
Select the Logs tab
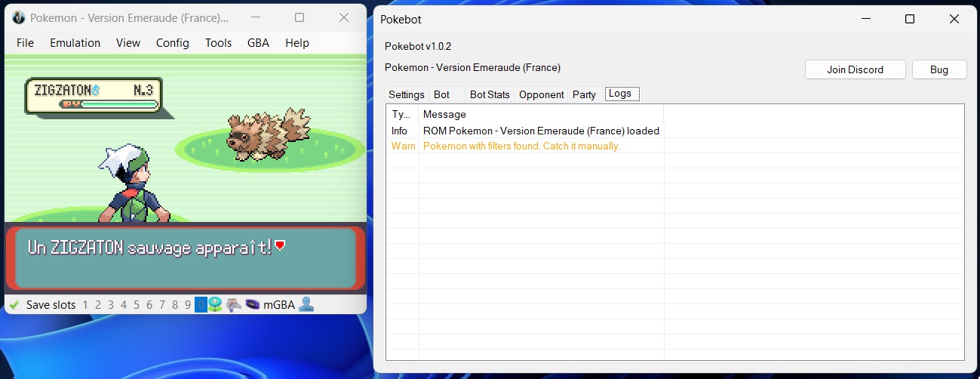point(621,94)
